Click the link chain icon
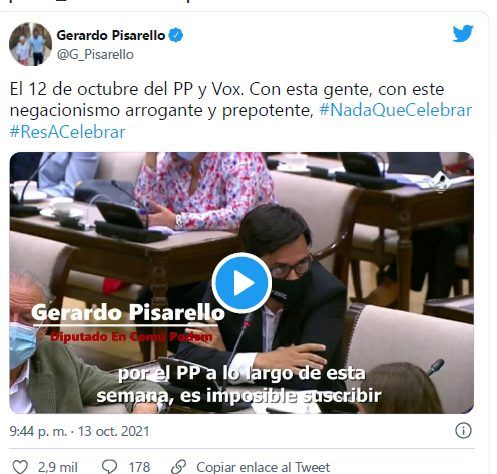 (x=178, y=467)
